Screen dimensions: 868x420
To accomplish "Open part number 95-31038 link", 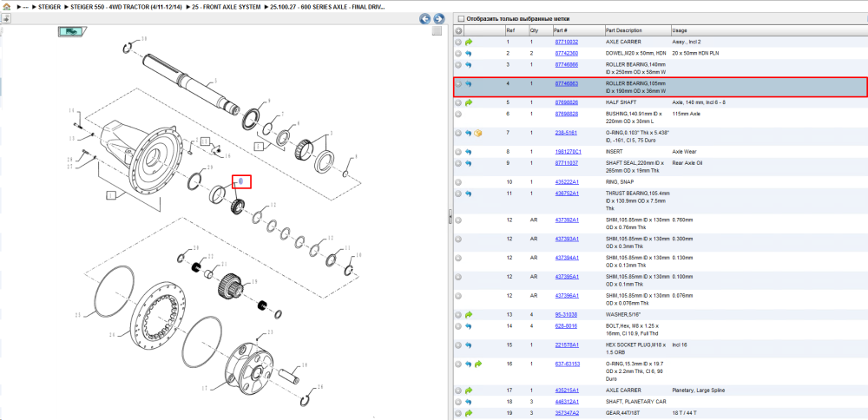I will [565, 314].
